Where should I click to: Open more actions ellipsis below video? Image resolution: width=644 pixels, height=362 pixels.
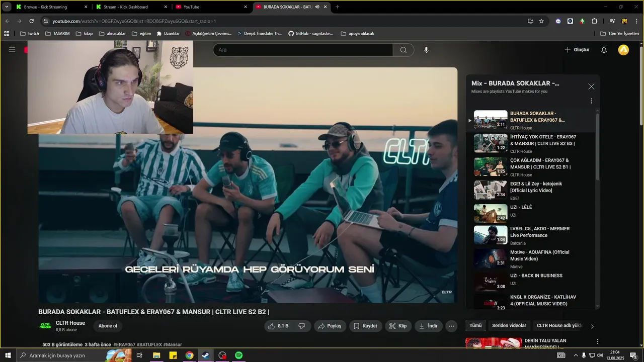(x=451, y=326)
